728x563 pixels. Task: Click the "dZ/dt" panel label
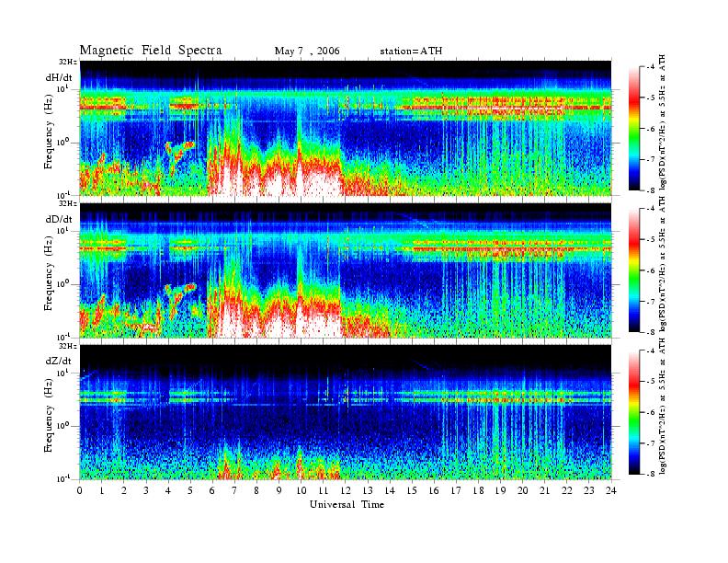(x=59, y=361)
